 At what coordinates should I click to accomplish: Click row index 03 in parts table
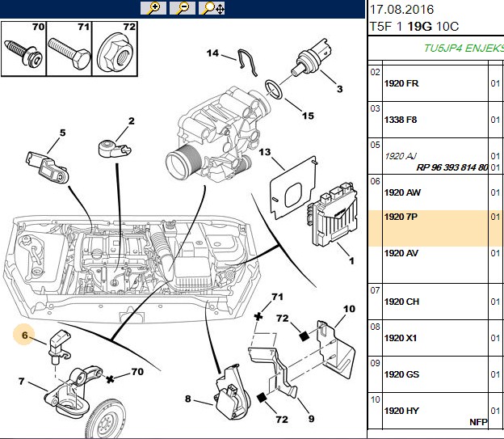375,108
